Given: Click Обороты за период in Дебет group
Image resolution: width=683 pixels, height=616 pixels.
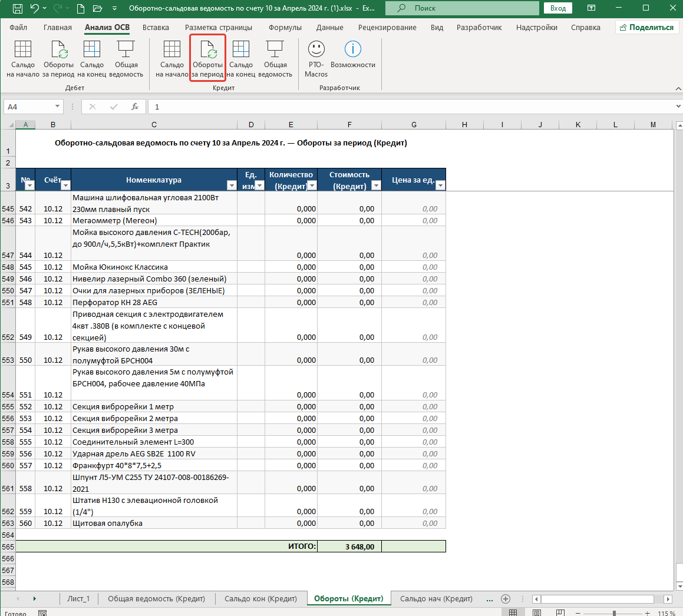Looking at the screenshot, I should click(58, 59).
